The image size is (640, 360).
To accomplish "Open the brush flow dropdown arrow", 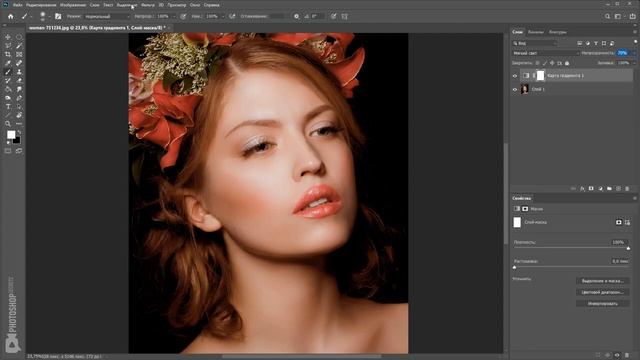I will [223, 16].
